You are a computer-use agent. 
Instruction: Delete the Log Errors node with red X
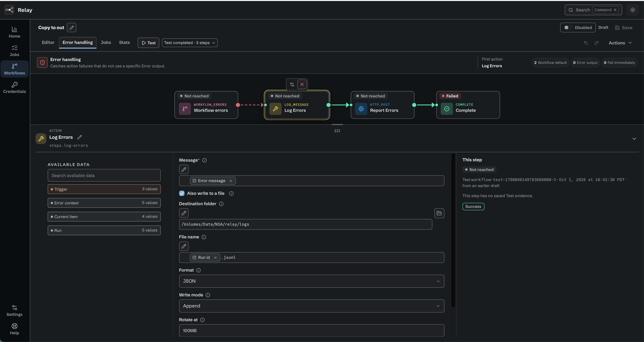(302, 84)
